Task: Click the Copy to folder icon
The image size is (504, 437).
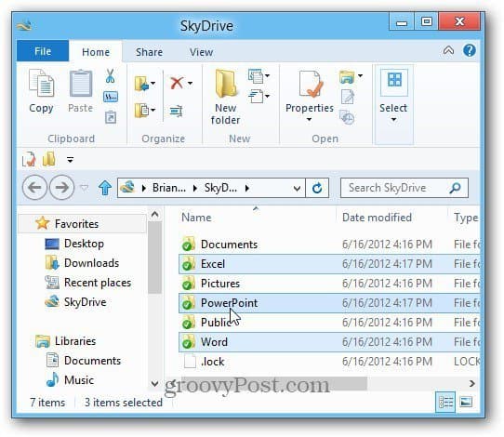Action: click(141, 111)
